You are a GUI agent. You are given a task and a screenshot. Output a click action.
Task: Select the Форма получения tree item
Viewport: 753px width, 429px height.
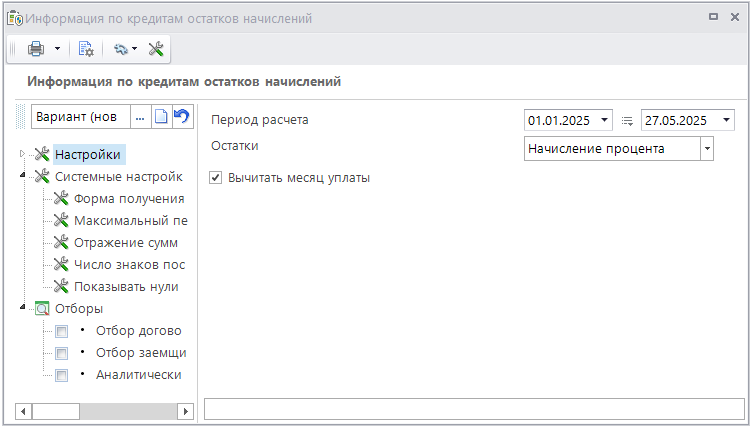pos(128,198)
